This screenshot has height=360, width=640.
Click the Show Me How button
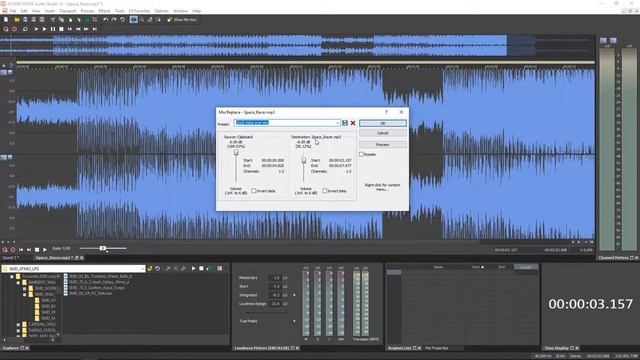(182, 20)
